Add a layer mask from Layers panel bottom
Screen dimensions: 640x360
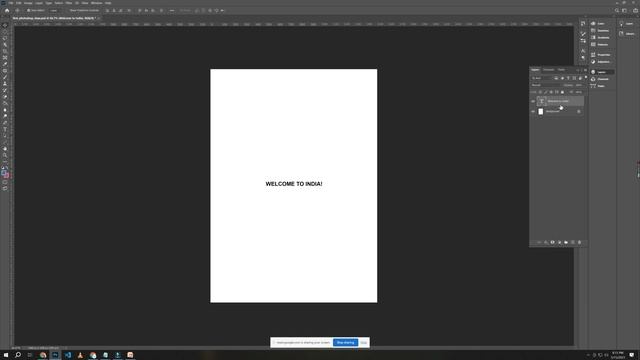553,242
